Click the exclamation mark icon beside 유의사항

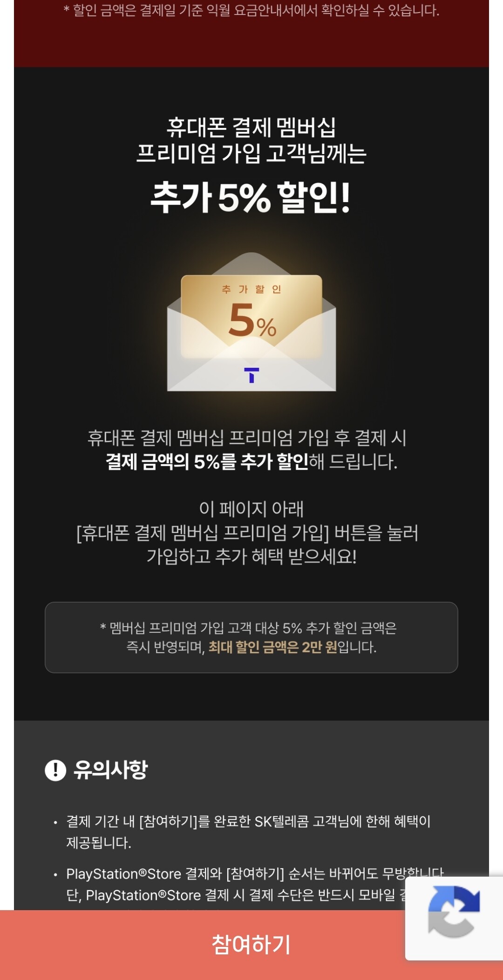pyautogui.click(x=55, y=770)
